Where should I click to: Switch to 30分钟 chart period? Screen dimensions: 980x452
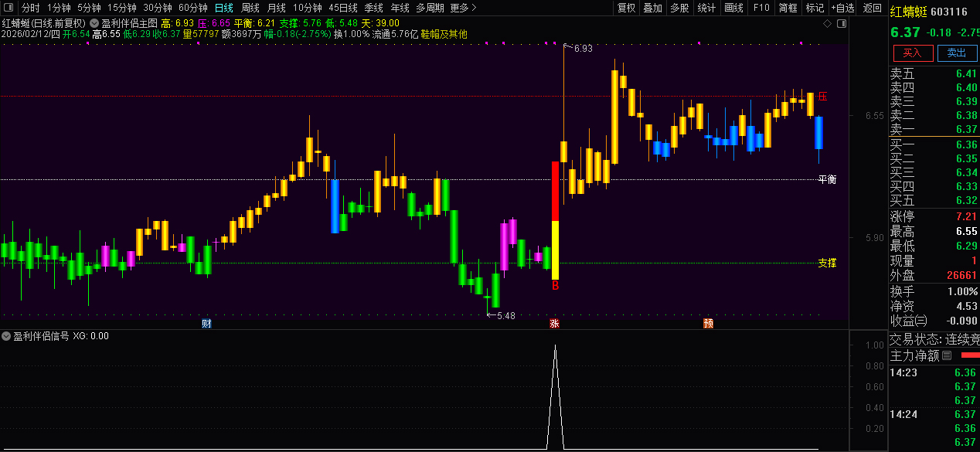coord(158,8)
